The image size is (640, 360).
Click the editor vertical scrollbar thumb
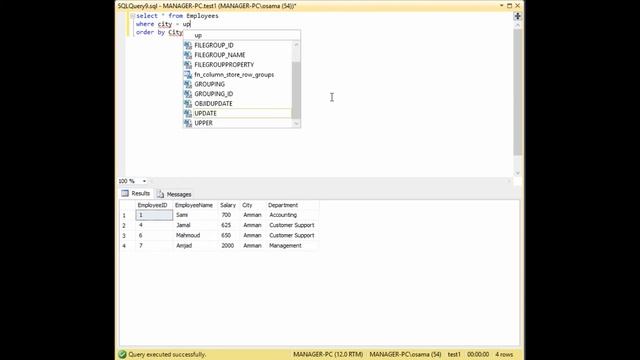[x=517, y=92]
